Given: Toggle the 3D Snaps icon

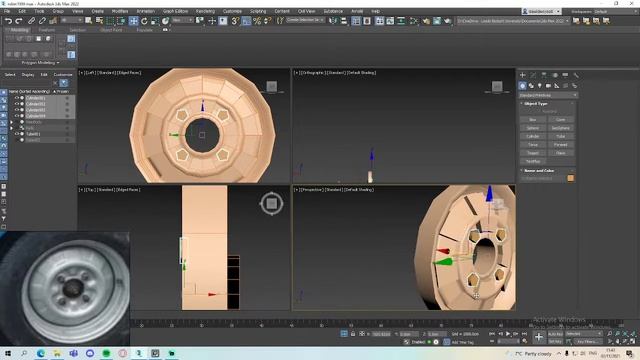Looking at the screenshot, I should pyautogui.click(x=235, y=21).
